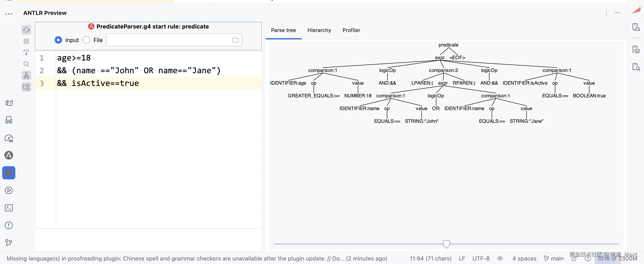Click the 4 spaces indent setting

click(x=524, y=259)
